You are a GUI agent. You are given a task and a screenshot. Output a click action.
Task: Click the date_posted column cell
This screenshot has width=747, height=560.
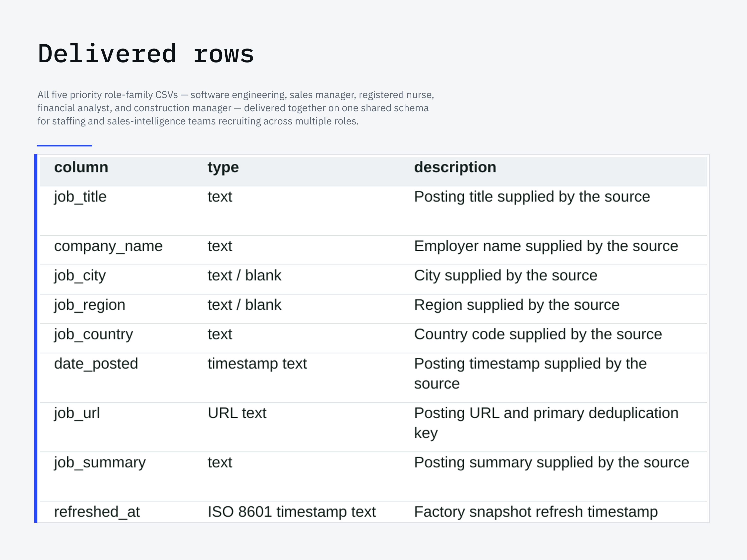(96, 364)
